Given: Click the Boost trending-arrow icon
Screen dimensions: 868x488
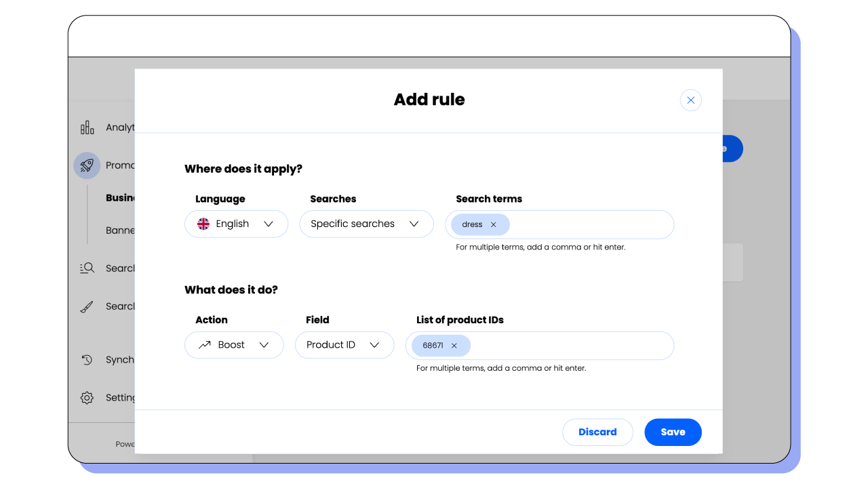Looking at the screenshot, I should click(x=205, y=344).
